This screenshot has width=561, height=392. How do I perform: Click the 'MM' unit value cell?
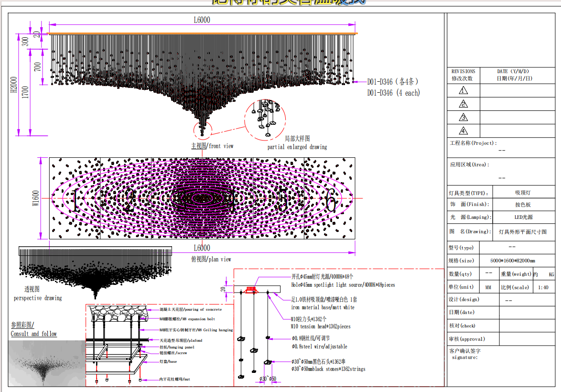tap(488, 287)
